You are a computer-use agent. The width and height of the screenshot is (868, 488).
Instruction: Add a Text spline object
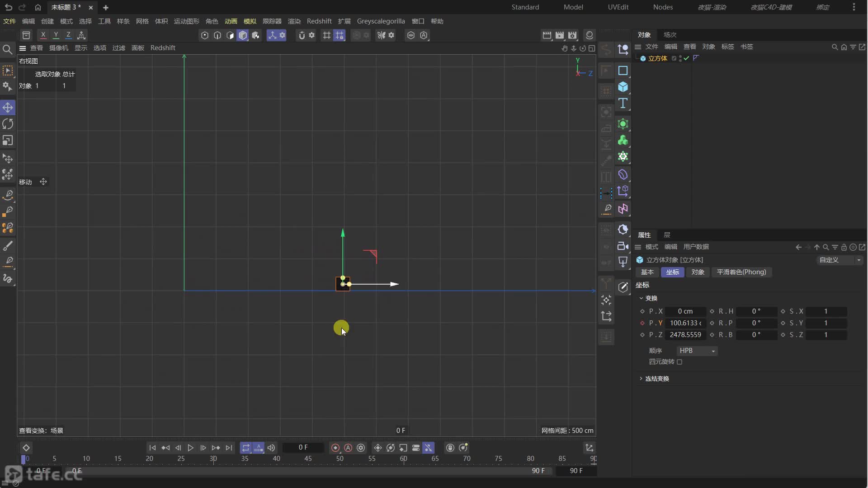click(623, 103)
